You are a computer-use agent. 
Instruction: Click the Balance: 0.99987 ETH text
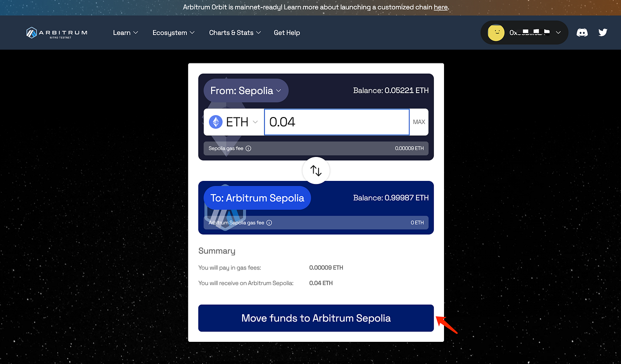pyautogui.click(x=391, y=198)
